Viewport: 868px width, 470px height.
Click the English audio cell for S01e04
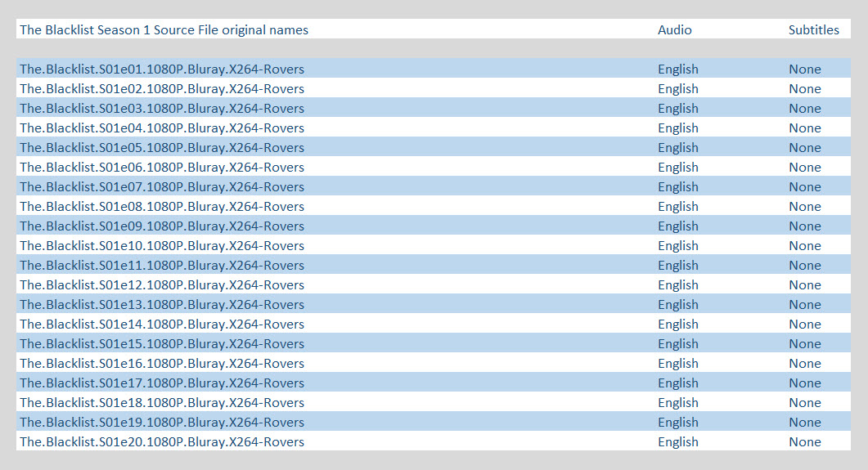pyautogui.click(x=678, y=128)
